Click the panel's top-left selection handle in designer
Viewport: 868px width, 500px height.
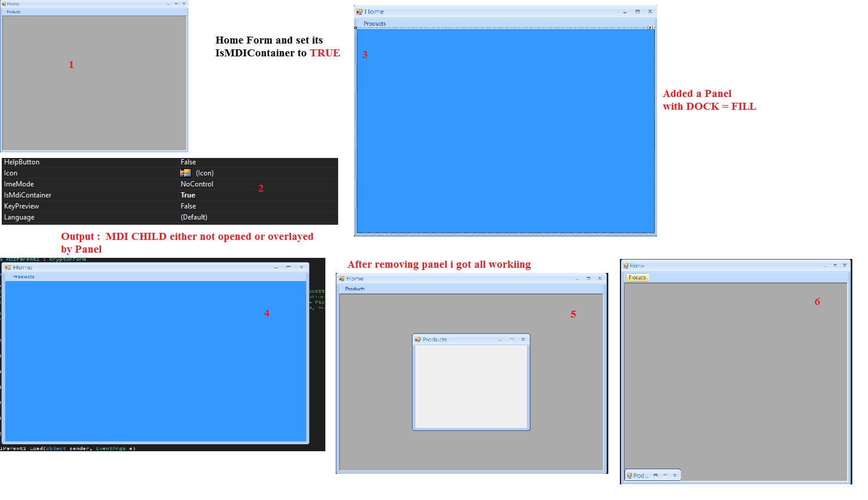coord(356,28)
